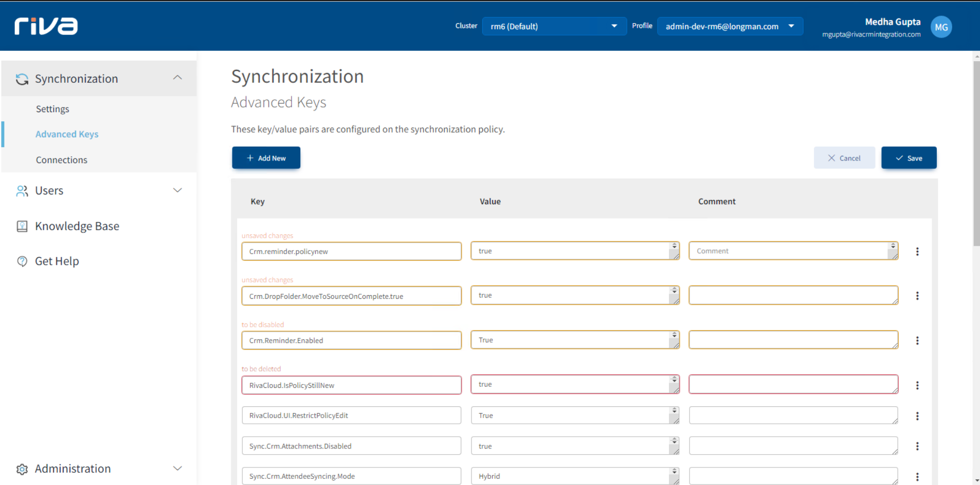Image resolution: width=980 pixels, height=485 pixels.
Task: Click the Hybrid value field
Action: pos(575,476)
